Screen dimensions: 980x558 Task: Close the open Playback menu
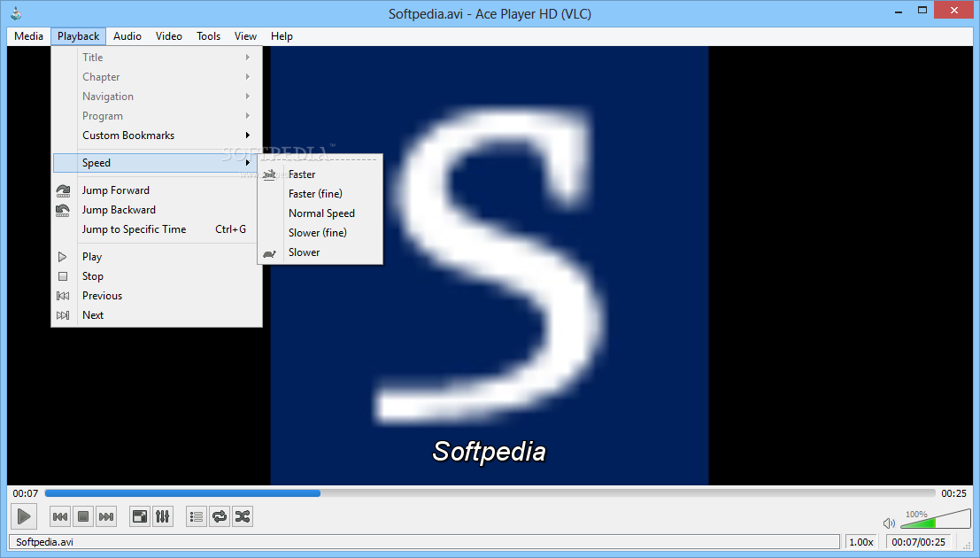[x=78, y=36]
